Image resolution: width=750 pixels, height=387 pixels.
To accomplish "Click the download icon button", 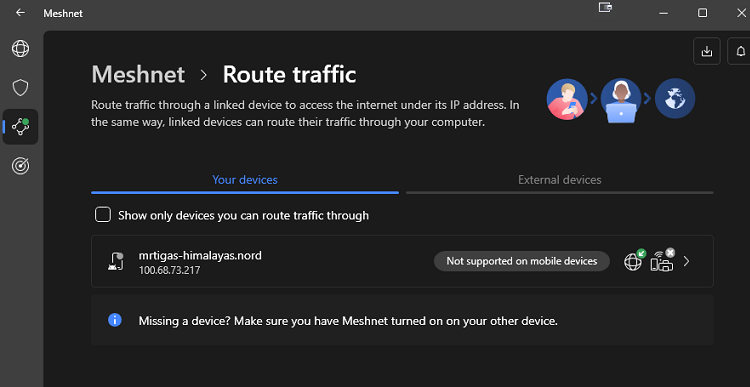I will coord(706,51).
